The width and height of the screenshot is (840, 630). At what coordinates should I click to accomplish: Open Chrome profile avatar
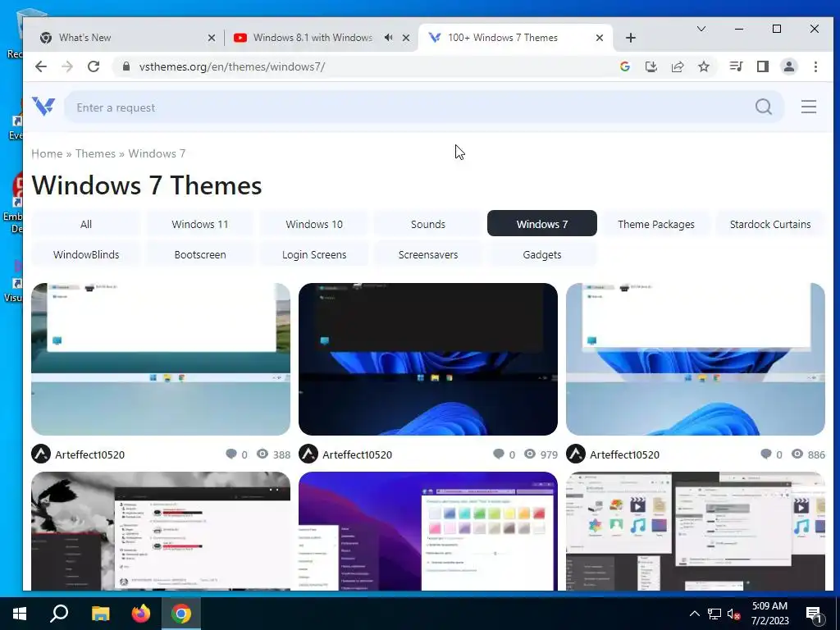pyautogui.click(x=789, y=66)
